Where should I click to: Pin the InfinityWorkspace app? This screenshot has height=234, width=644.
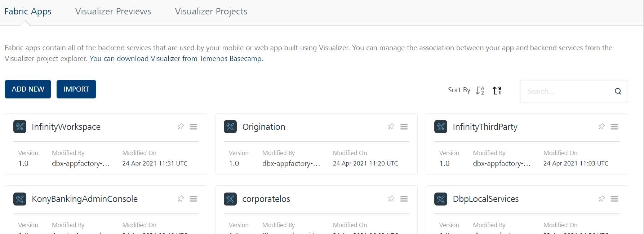181,127
